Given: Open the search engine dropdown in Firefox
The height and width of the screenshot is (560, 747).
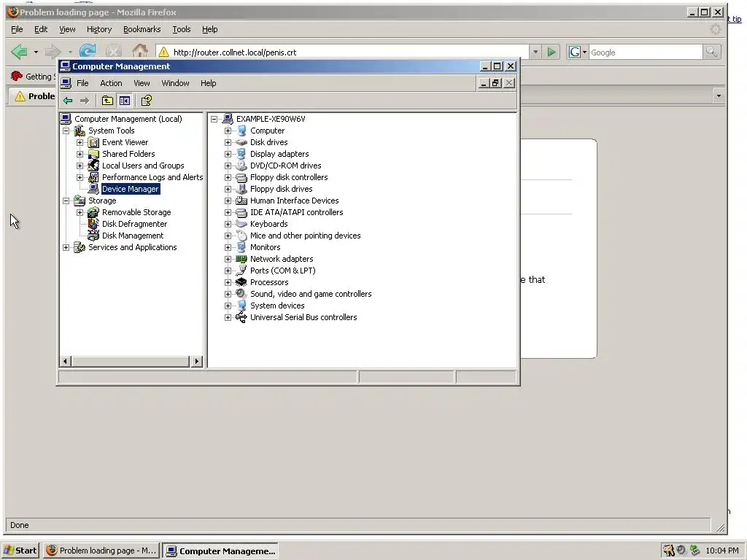Looking at the screenshot, I should coord(584,52).
